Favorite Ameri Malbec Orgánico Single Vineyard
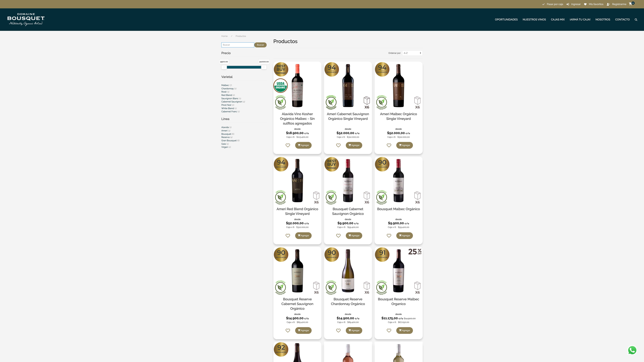 point(389,145)
